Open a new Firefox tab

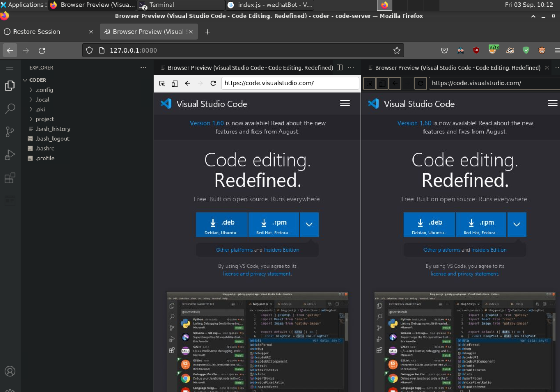(207, 32)
